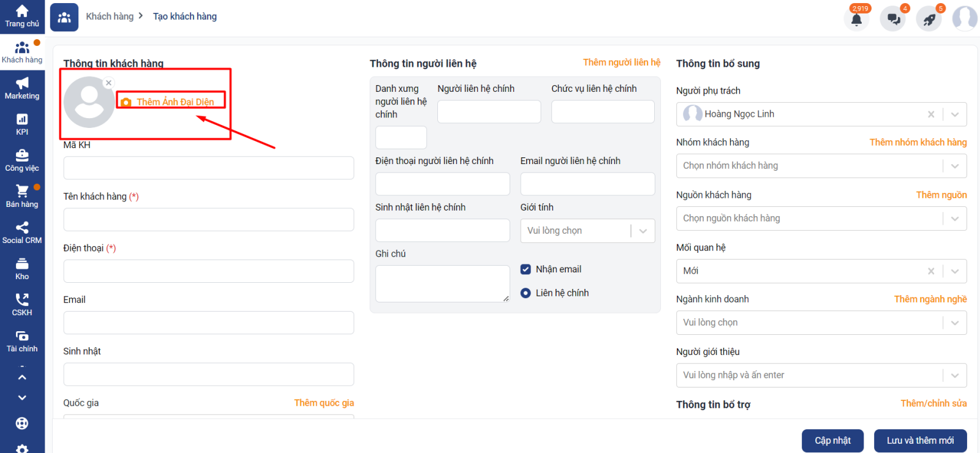Remove avatar using the small X

pyautogui.click(x=108, y=83)
